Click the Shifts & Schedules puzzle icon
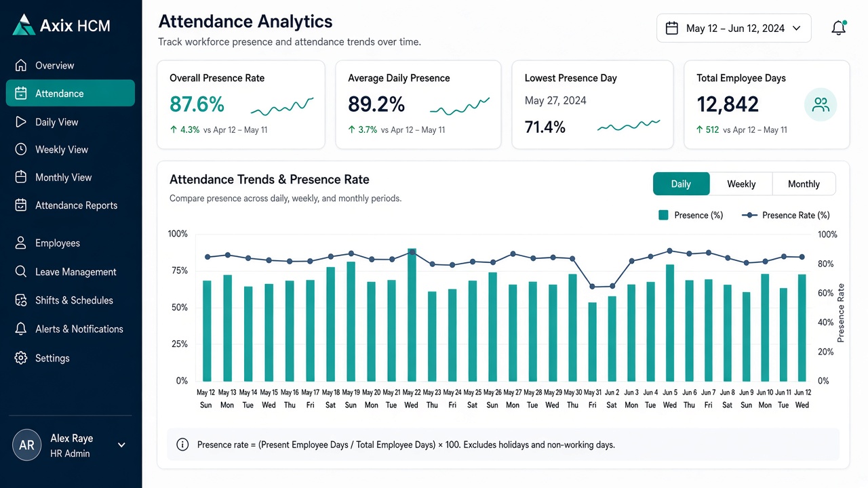This screenshot has height=488, width=868. [x=21, y=300]
